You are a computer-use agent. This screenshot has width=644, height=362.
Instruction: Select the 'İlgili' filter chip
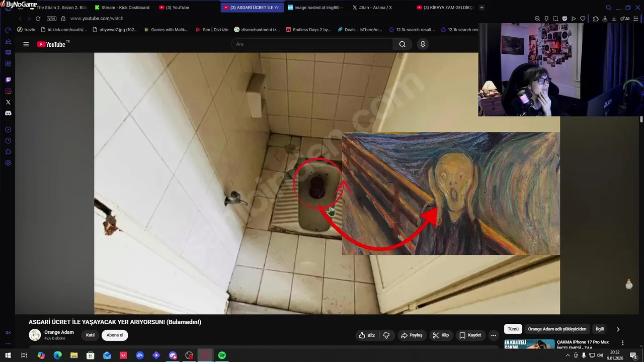tap(600, 329)
